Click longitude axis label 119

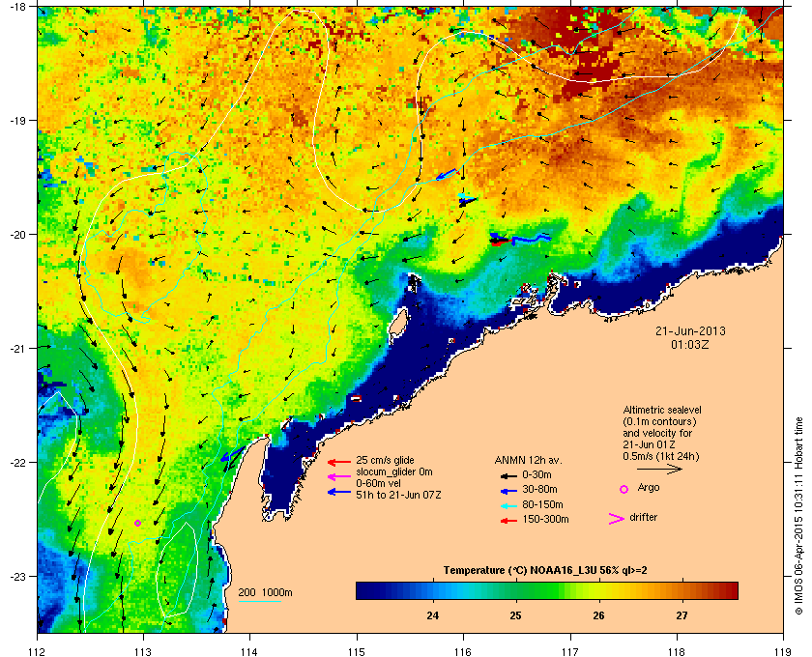click(783, 652)
